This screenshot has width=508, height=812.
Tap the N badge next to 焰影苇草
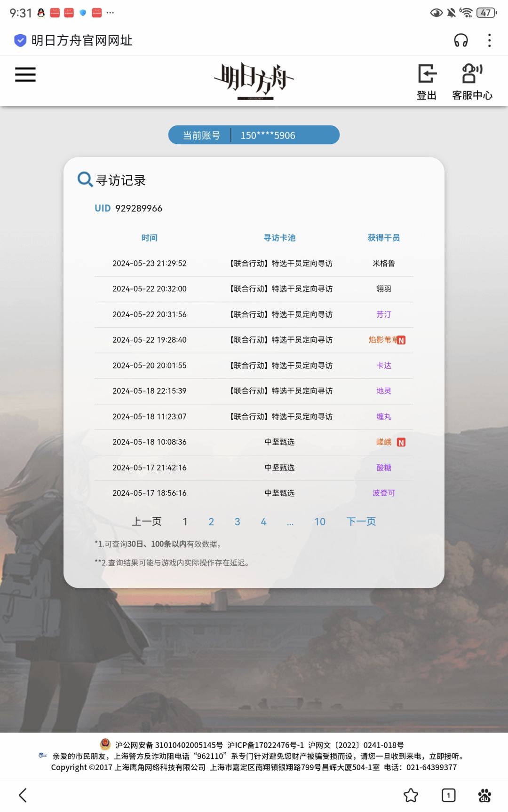coord(401,340)
